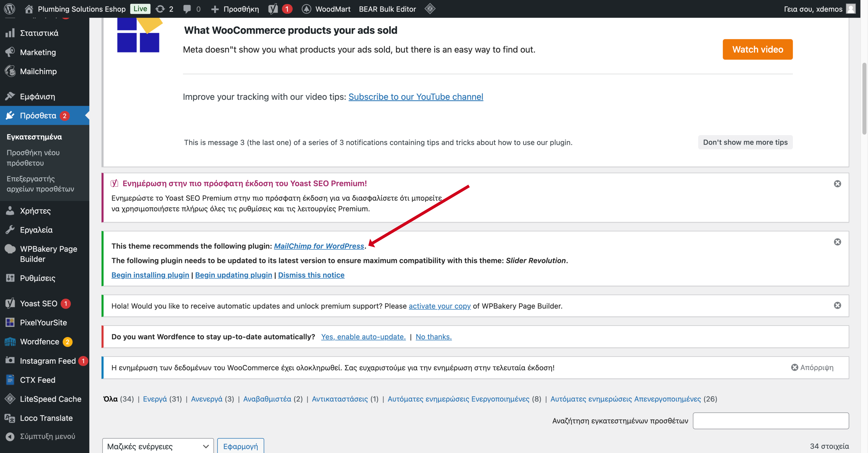The height and width of the screenshot is (453, 868).
Task: Open BEAR Bulk Editor from admin bar
Action: point(388,9)
